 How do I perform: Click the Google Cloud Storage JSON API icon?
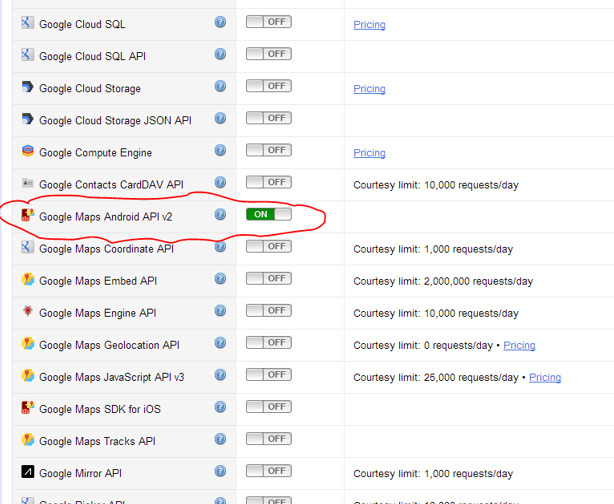27,119
